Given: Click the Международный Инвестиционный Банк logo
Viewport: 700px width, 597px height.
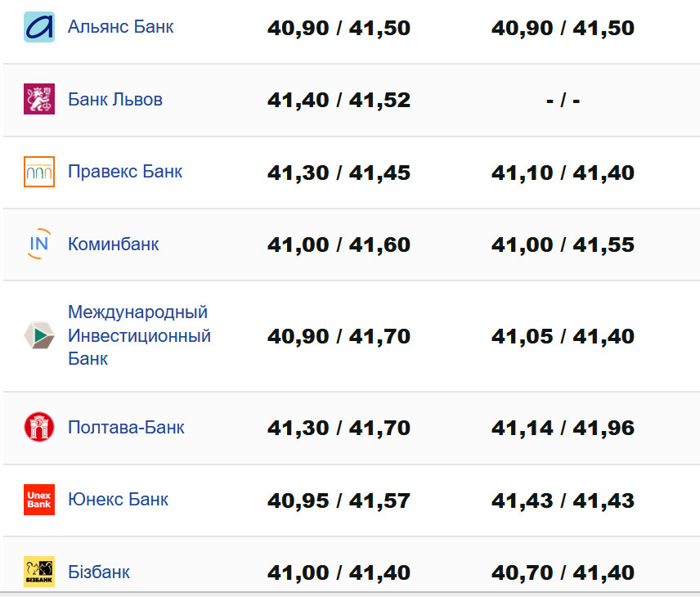Looking at the screenshot, I should coord(39,335).
